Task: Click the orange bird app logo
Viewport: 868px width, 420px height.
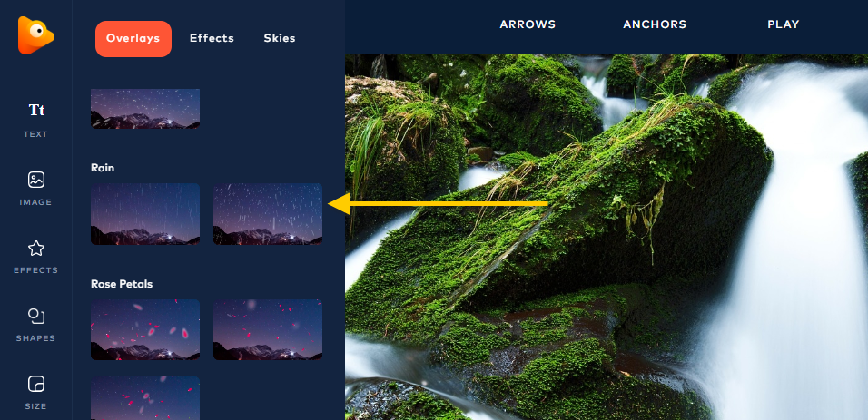Action: (36, 35)
